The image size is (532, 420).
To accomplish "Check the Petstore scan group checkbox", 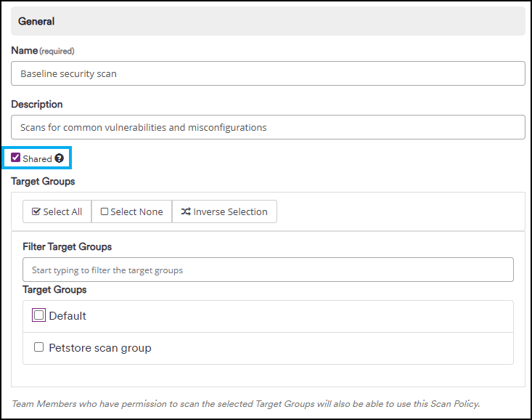I will tap(38, 347).
